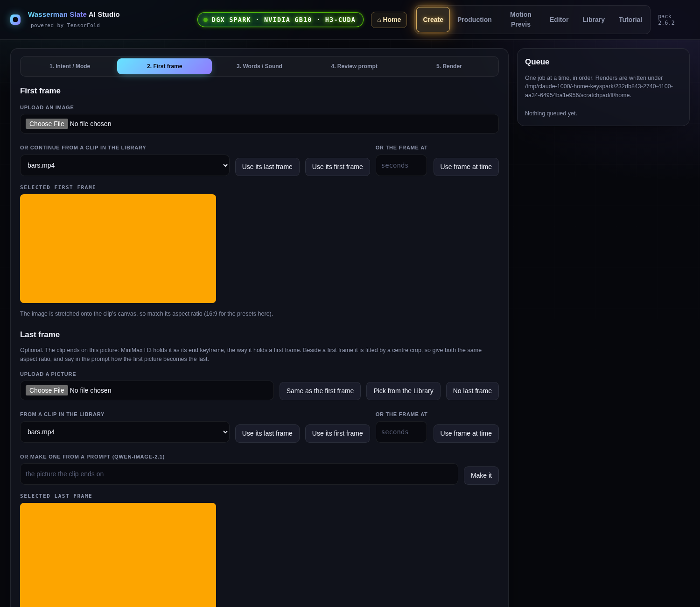The width and height of the screenshot is (700, 607).
Task: Click the Wasserman Slate logo icon
Action: [x=15, y=20]
